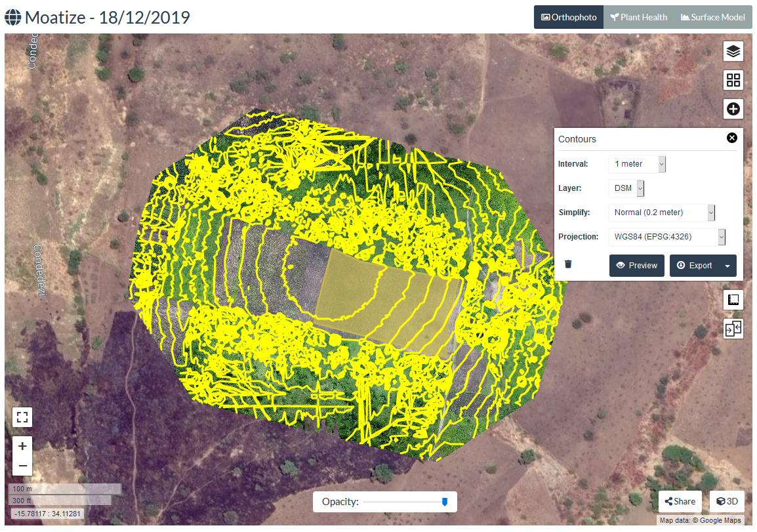Change the Layer dropdown from DSM
Screen dimensions: 757x532
[625, 188]
